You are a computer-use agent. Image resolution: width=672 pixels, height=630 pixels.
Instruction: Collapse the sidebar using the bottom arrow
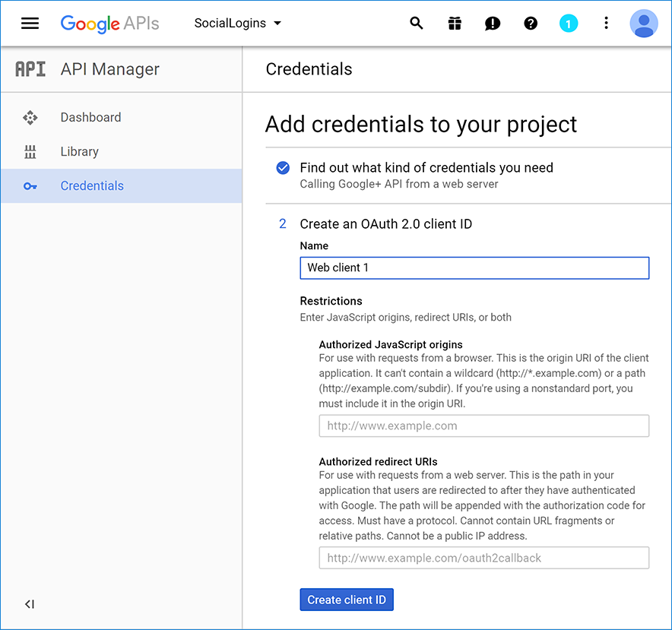[30, 603]
